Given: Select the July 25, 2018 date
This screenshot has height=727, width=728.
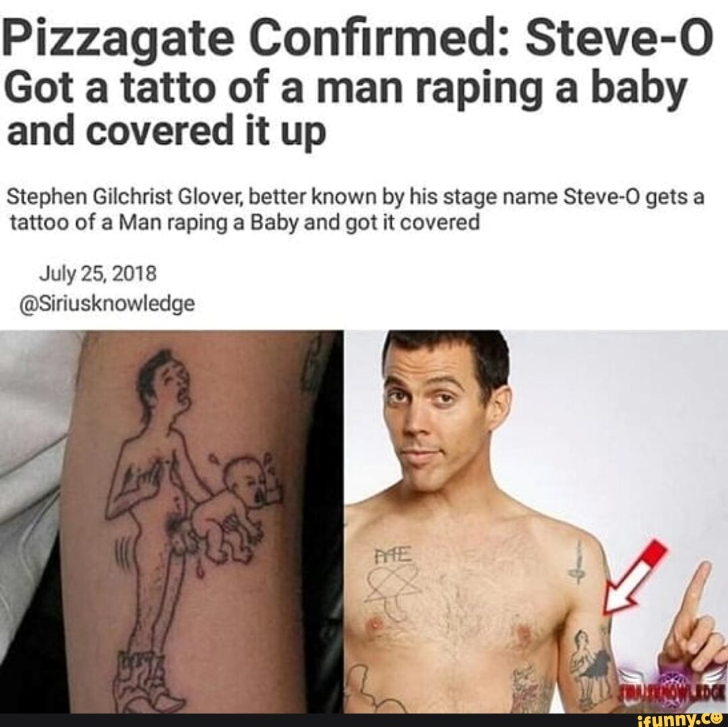Looking at the screenshot, I should (x=98, y=274).
